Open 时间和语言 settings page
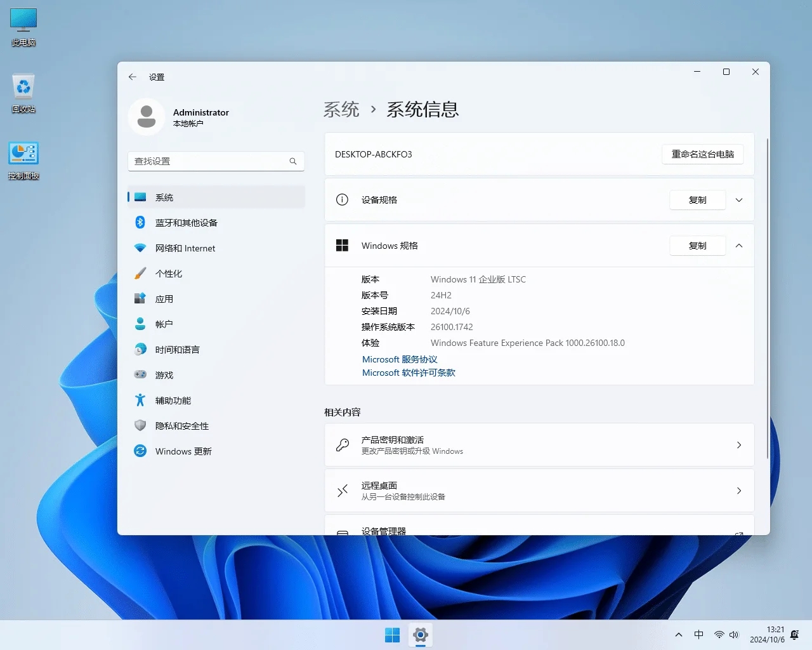 pos(216,349)
